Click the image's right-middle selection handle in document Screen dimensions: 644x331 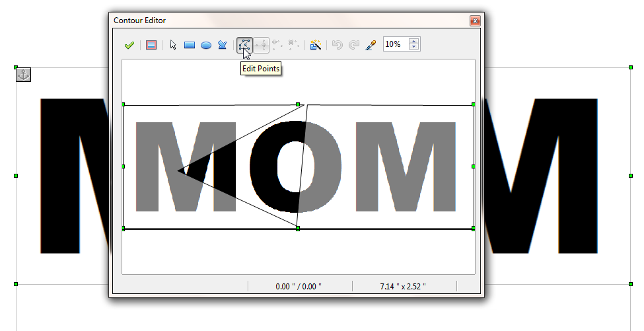tap(631, 176)
